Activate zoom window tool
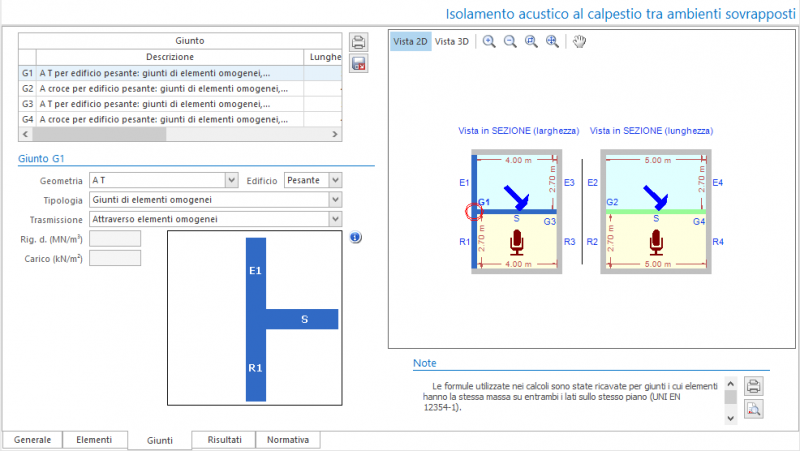 click(531, 41)
